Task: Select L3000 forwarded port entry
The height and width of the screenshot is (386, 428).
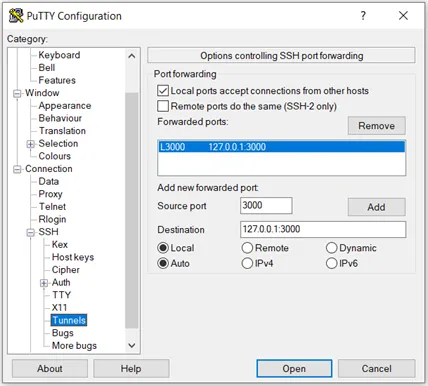Action: pyautogui.click(x=281, y=147)
